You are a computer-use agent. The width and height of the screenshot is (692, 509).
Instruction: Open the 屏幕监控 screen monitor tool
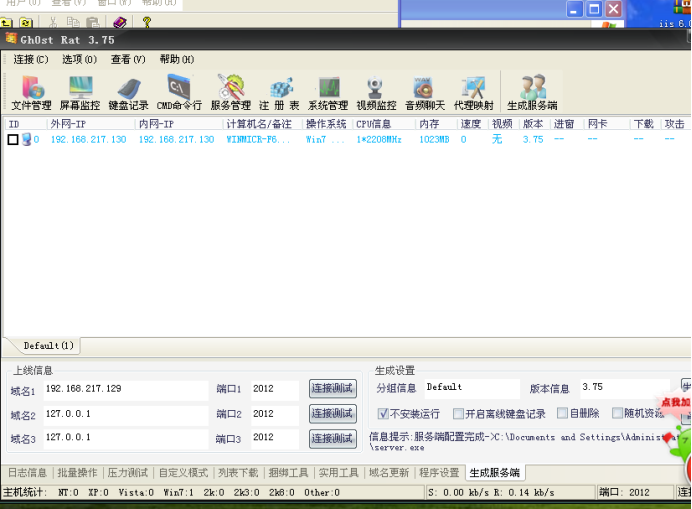80,92
